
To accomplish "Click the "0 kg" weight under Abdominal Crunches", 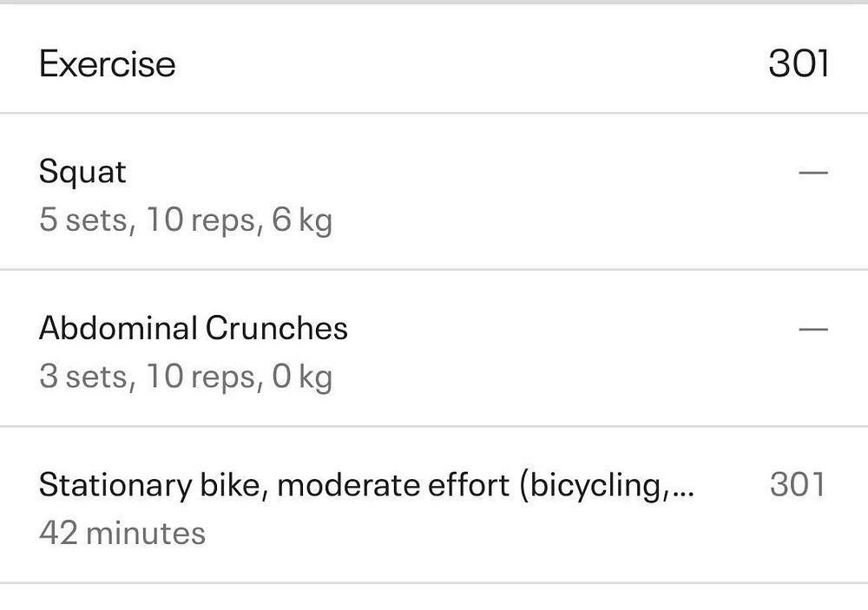I will click(x=302, y=377).
